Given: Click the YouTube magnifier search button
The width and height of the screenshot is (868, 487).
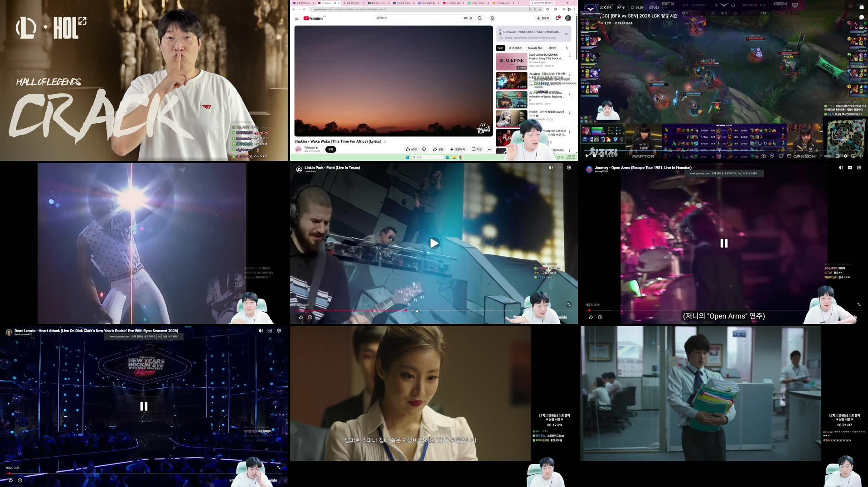Looking at the screenshot, I should [480, 19].
